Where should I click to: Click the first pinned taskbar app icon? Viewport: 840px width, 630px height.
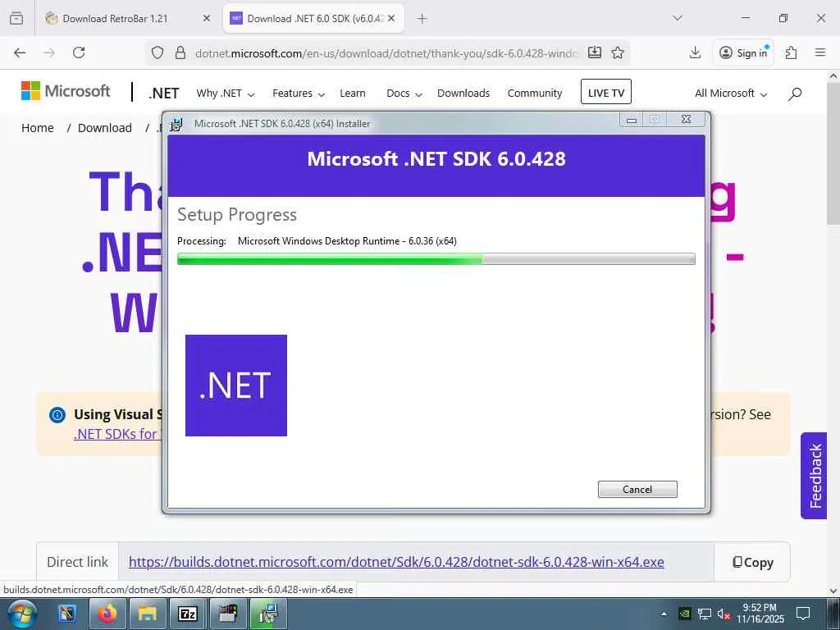tap(67, 614)
